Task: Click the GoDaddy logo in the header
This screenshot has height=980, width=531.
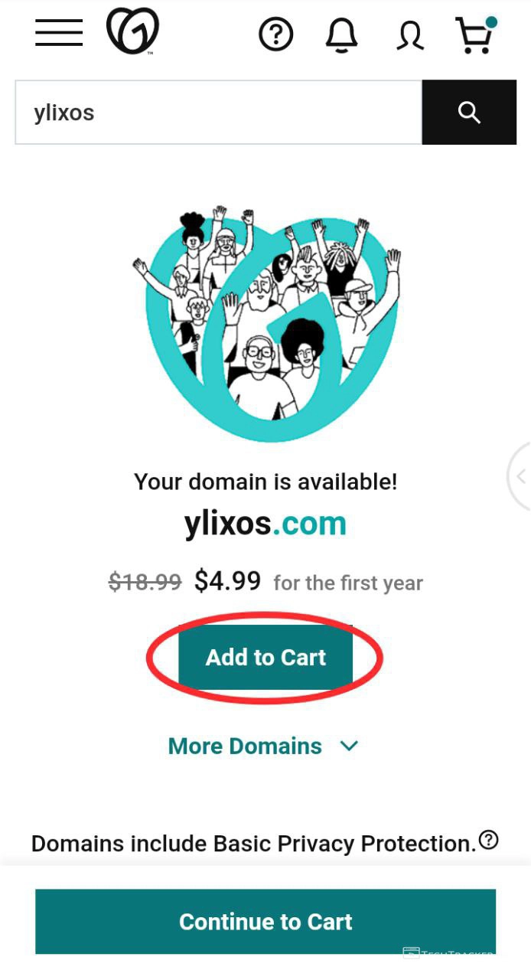Action: (x=132, y=31)
